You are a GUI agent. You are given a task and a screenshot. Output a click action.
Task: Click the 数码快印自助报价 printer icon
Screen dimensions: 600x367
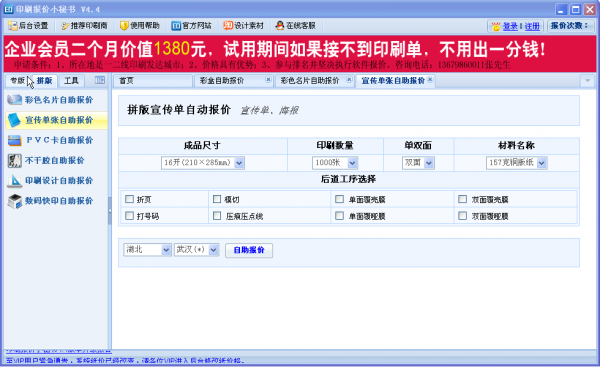pyautogui.click(x=15, y=201)
